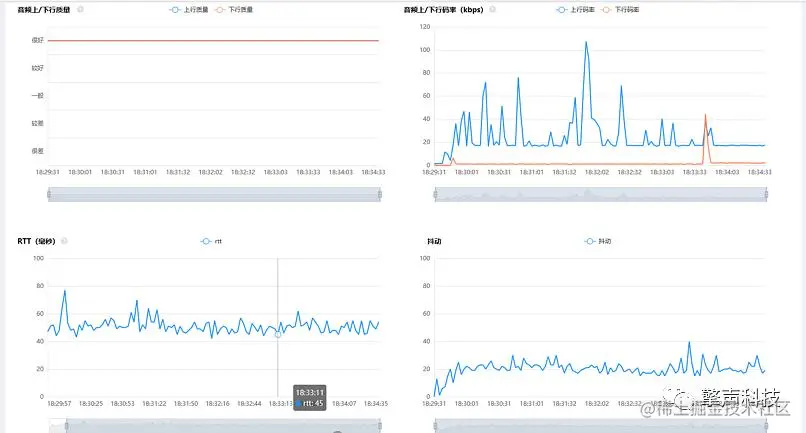806x433 pixels.
Task: Click the 100 y-axis label on RTT chart
Action: tap(39, 258)
